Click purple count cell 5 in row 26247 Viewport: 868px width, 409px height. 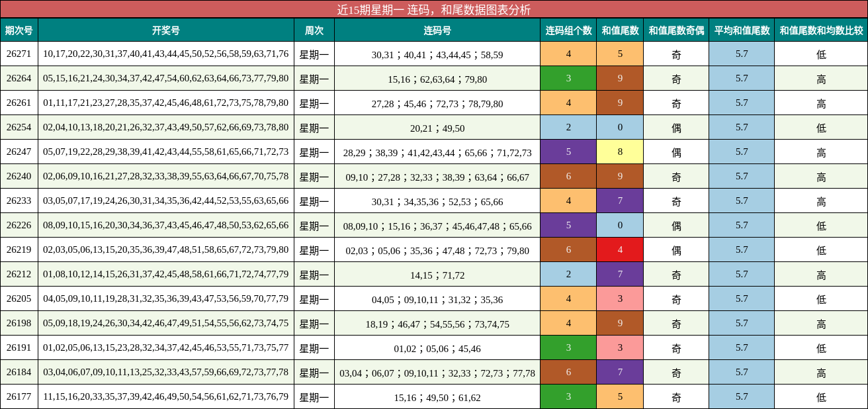click(568, 152)
